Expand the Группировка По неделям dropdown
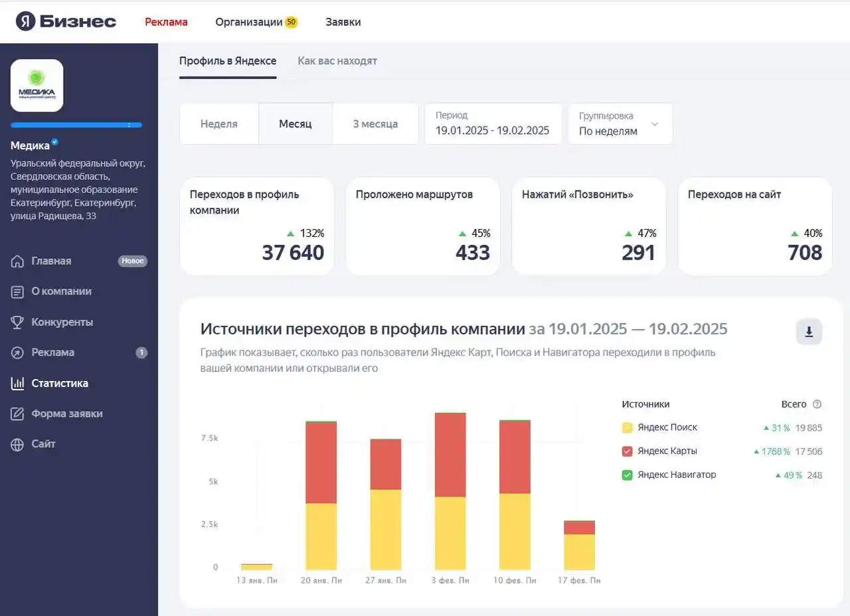 620,123
